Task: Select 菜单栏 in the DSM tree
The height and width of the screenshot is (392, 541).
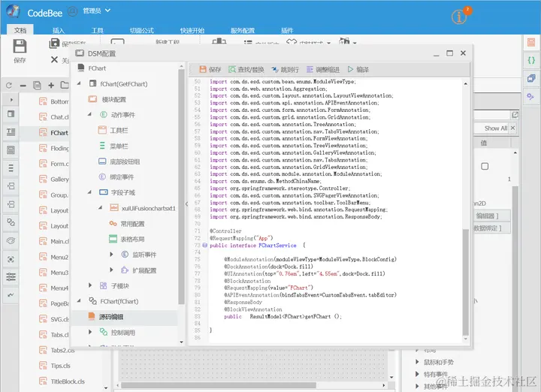Action: point(119,146)
